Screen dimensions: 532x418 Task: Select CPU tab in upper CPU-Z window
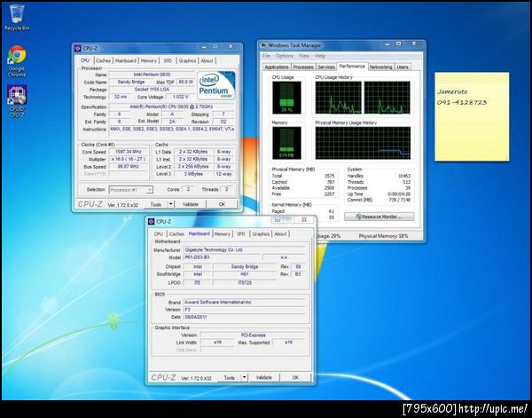pyautogui.click(x=85, y=60)
